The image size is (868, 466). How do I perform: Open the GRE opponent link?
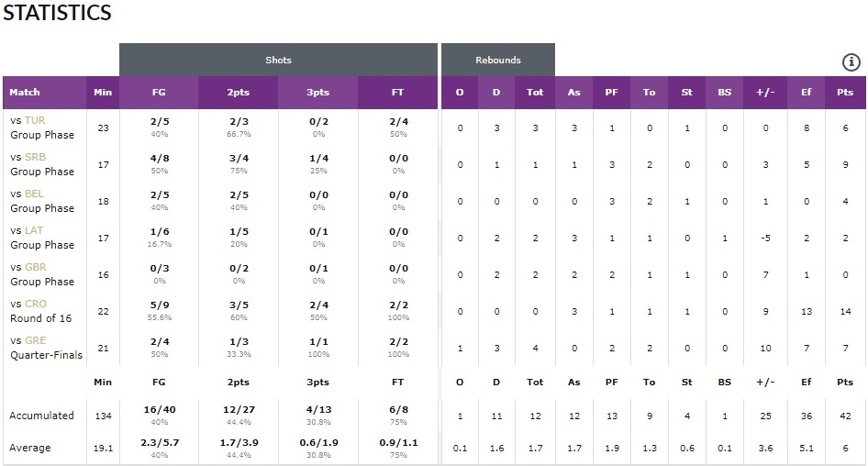[34, 340]
